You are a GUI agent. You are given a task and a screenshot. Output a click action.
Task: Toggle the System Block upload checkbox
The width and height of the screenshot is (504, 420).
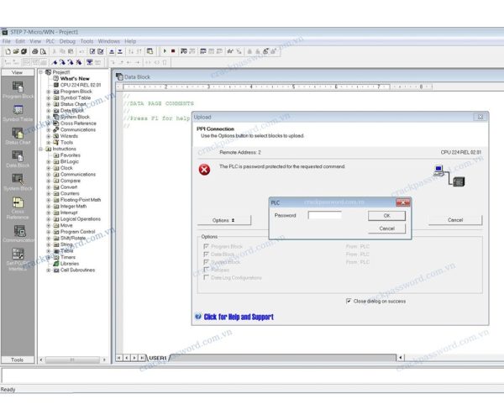206,262
